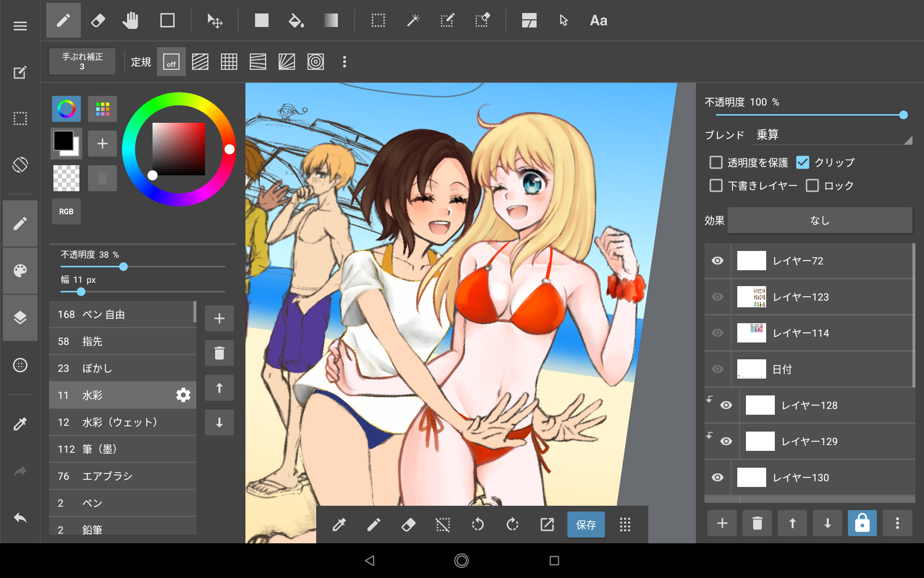This screenshot has height=578, width=924.
Task: Choose the Gradient tool
Action: click(331, 21)
